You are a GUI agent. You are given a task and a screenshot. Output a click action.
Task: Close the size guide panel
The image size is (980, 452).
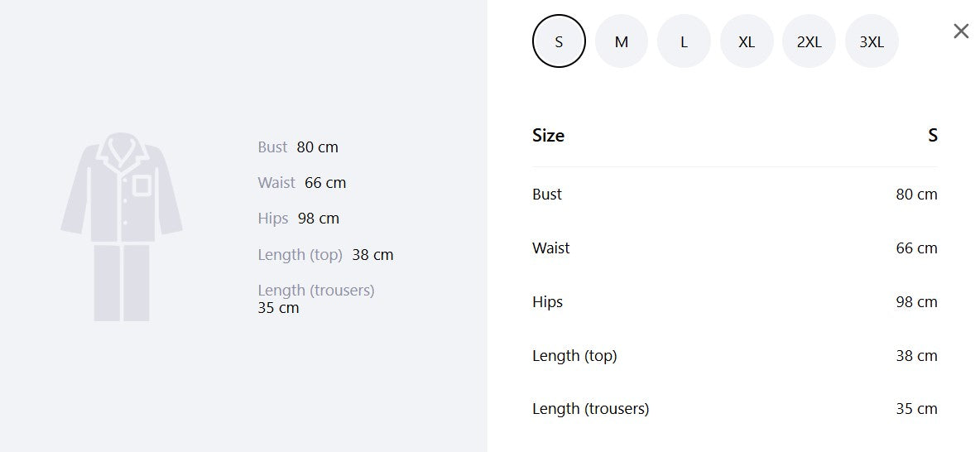click(961, 31)
